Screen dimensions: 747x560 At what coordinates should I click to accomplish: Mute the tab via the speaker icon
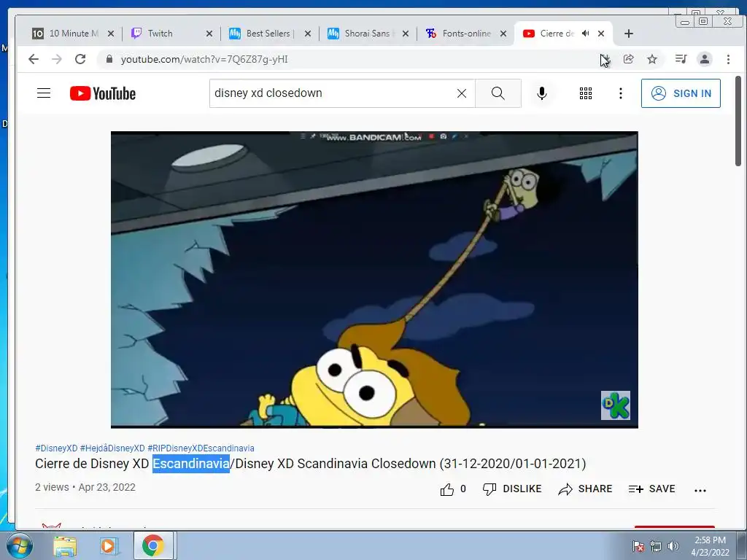pos(586,34)
